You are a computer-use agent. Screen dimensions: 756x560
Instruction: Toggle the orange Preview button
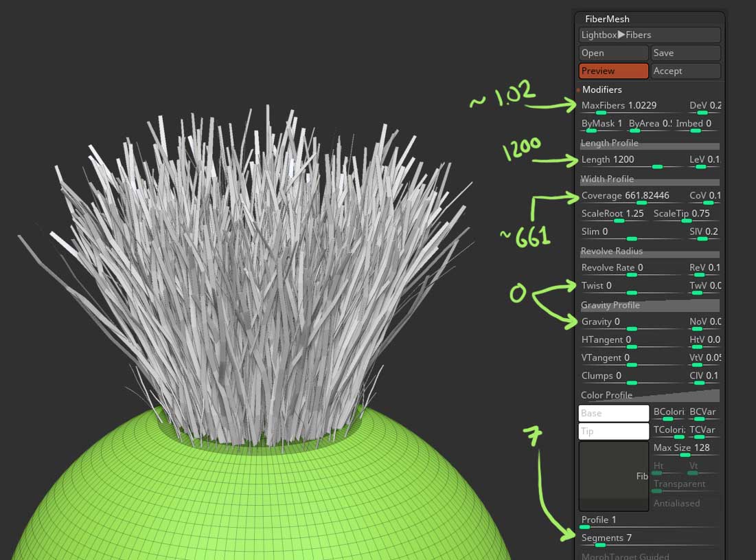click(x=613, y=71)
